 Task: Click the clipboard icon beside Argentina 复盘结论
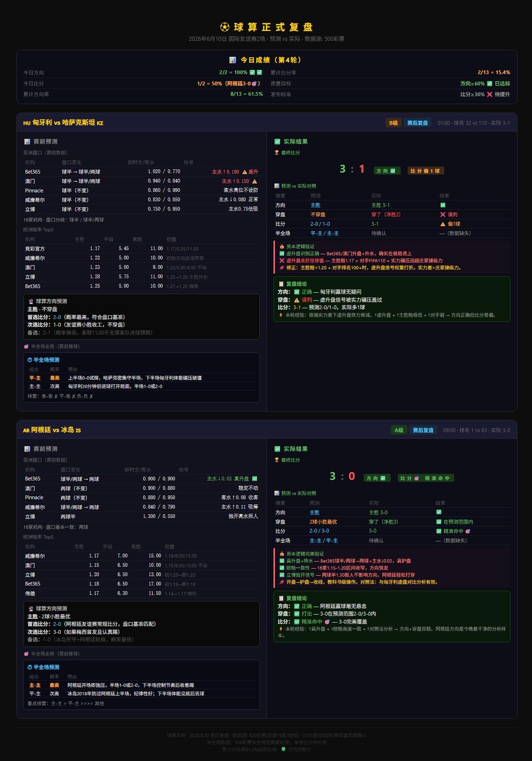point(281,598)
